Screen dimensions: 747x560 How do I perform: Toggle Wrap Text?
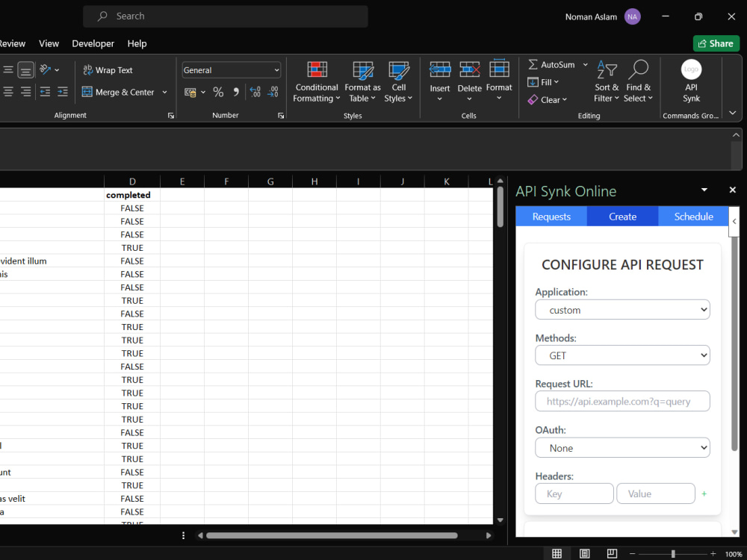pyautogui.click(x=108, y=70)
